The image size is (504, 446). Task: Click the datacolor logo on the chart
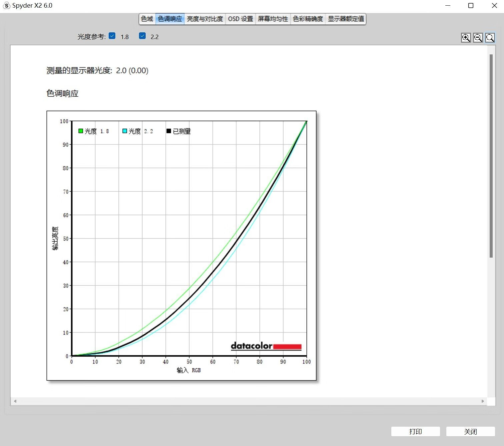266,346
